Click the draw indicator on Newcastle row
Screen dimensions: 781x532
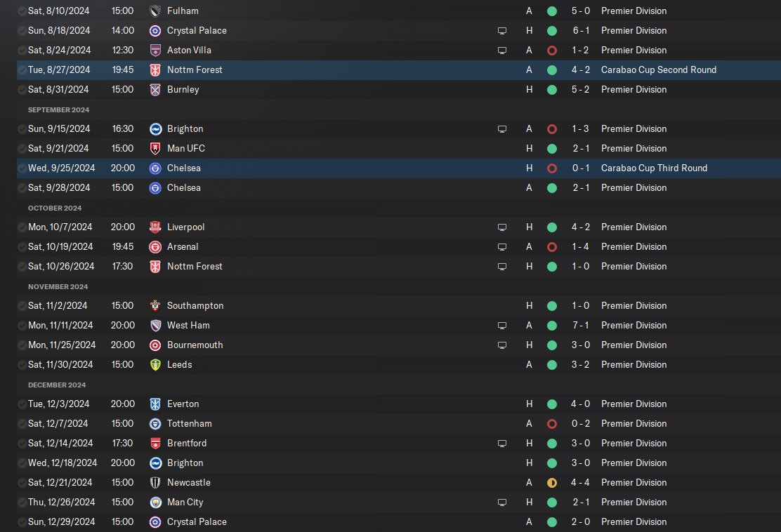pyautogui.click(x=552, y=483)
